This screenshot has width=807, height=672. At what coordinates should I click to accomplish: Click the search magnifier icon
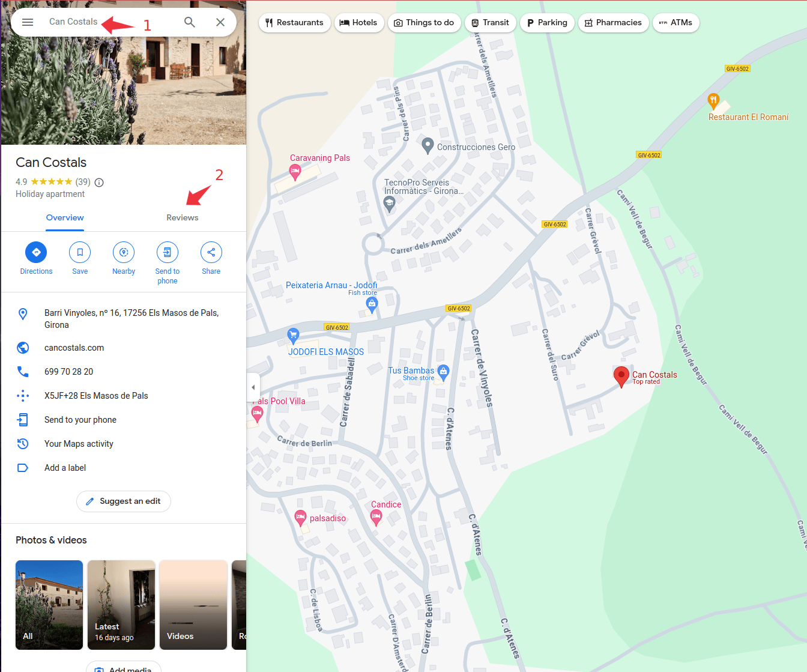point(190,22)
